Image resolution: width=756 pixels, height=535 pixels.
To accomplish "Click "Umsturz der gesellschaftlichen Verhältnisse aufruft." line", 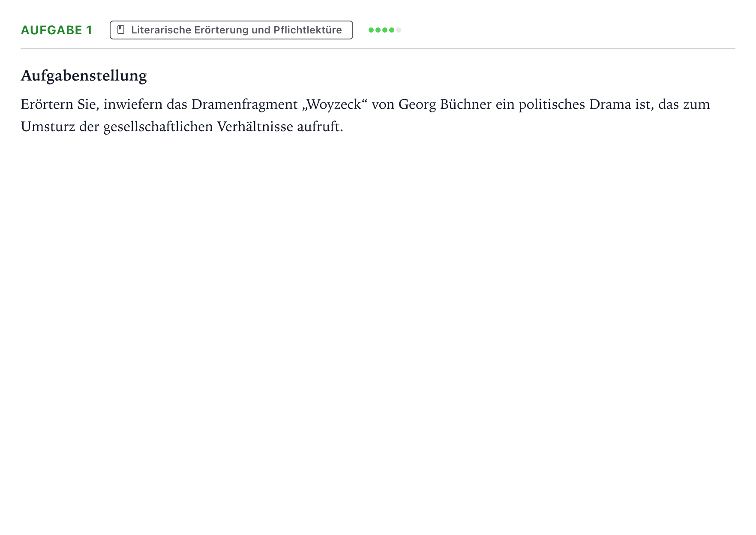I will [x=182, y=127].
